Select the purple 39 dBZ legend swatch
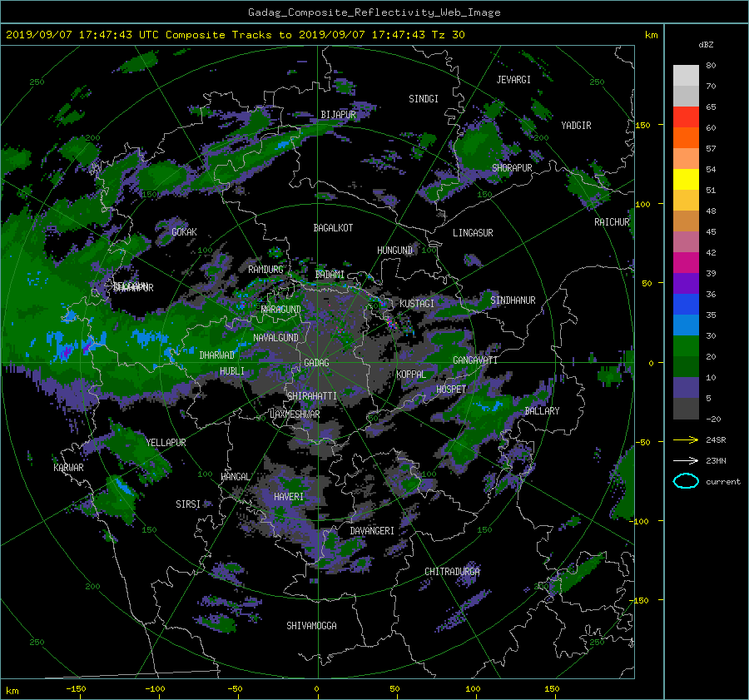The height and width of the screenshot is (700, 749). point(686,283)
